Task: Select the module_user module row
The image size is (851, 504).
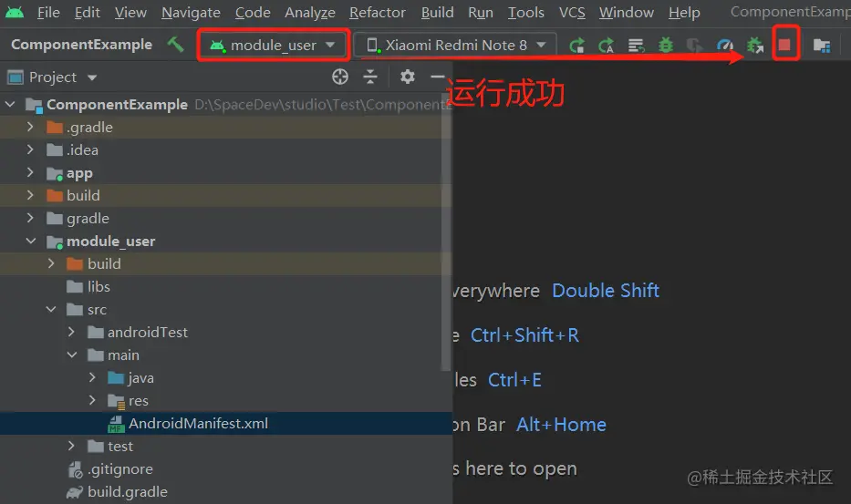Action: click(225, 241)
